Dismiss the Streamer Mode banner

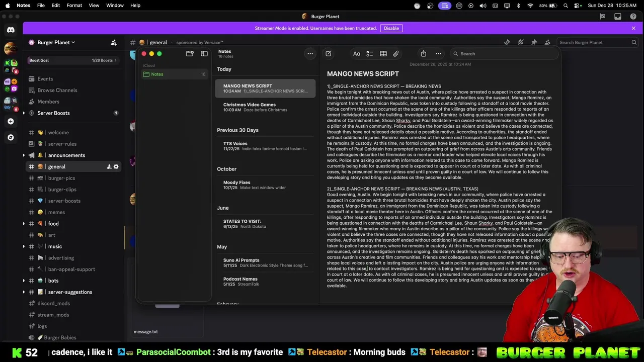(x=633, y=28)
